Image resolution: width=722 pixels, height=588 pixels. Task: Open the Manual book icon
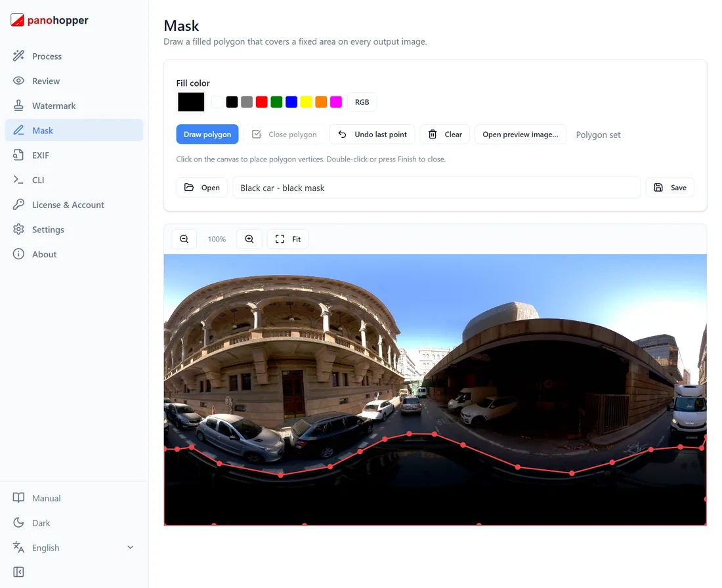pos(18,497)
